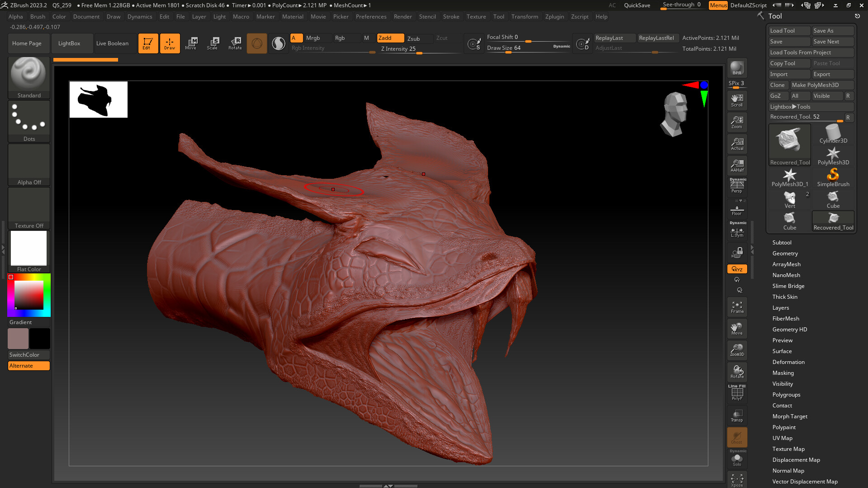Select the Cylinder3D tool icon
Image resolution: width=868 pixels, height=488 pixels.
[x=833, y=134]
